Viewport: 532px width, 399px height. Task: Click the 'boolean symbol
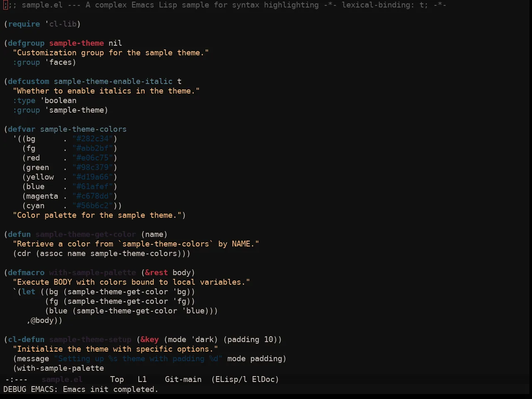(x=59, y=101)
